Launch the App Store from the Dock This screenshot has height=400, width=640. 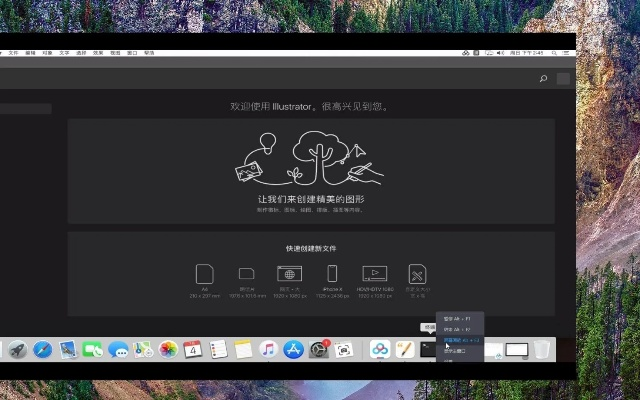(x=293, y=350)
